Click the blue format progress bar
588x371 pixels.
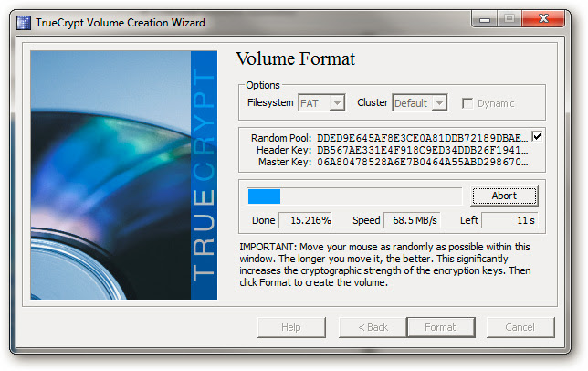click(x=354, y=196)
